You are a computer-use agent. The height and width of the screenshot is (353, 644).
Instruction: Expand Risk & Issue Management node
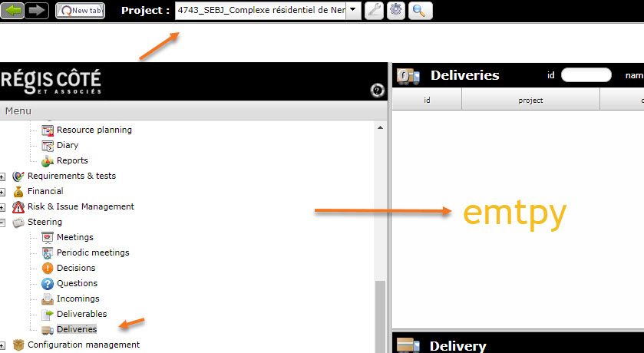click(x=2, y=208)
